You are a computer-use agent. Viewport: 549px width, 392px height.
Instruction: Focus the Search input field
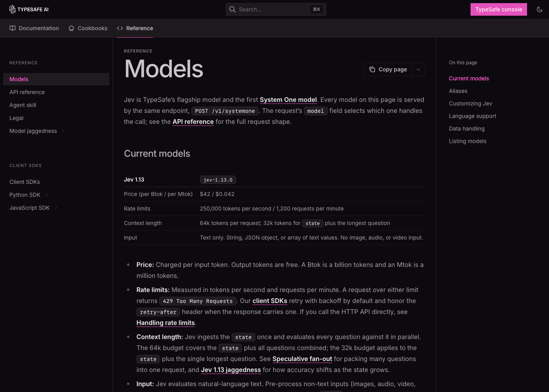tap(276, 9)
